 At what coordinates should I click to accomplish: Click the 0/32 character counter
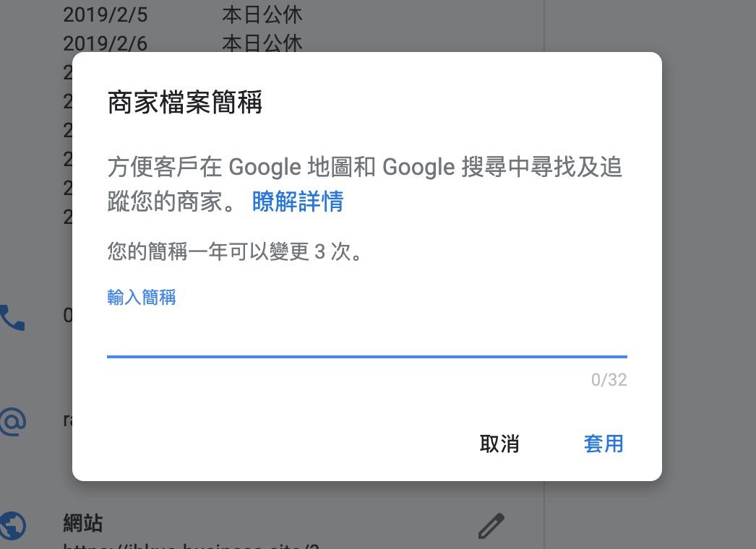tap(609, 380)
